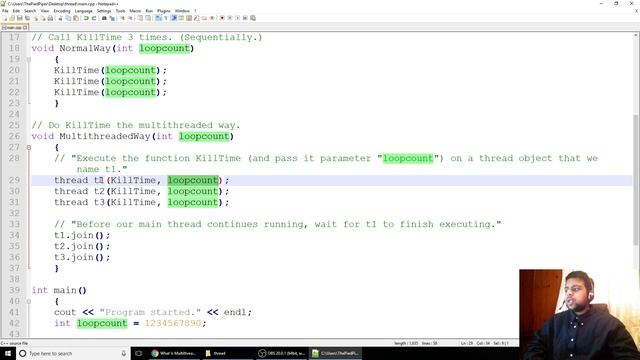Open the Plugins menu
This screenshot has width=640, height=360.
(164, 11)
